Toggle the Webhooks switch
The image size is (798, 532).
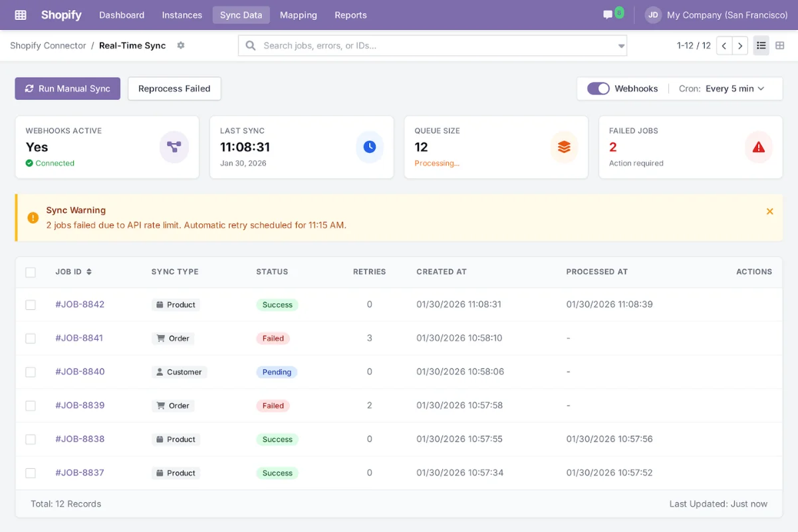tap(598, 88)
